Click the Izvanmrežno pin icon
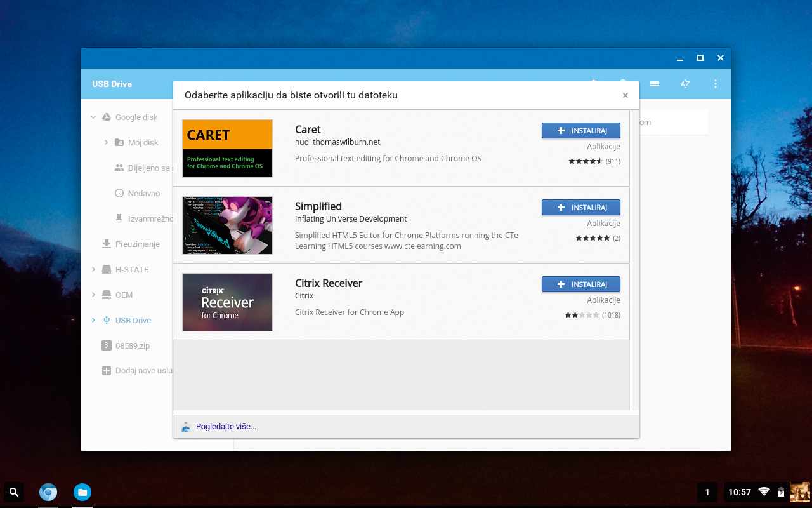Image resolution: width=812 pixels, height=508 pixels. [x=119, y=218]
